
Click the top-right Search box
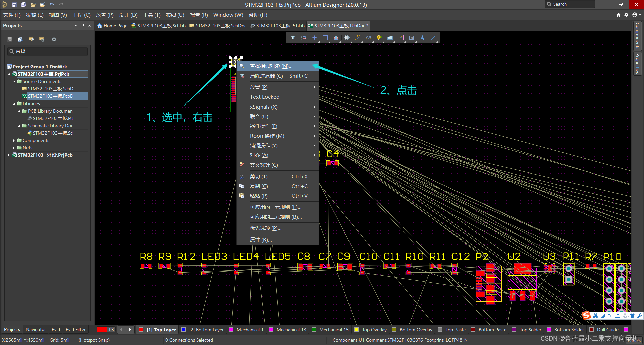570,4
